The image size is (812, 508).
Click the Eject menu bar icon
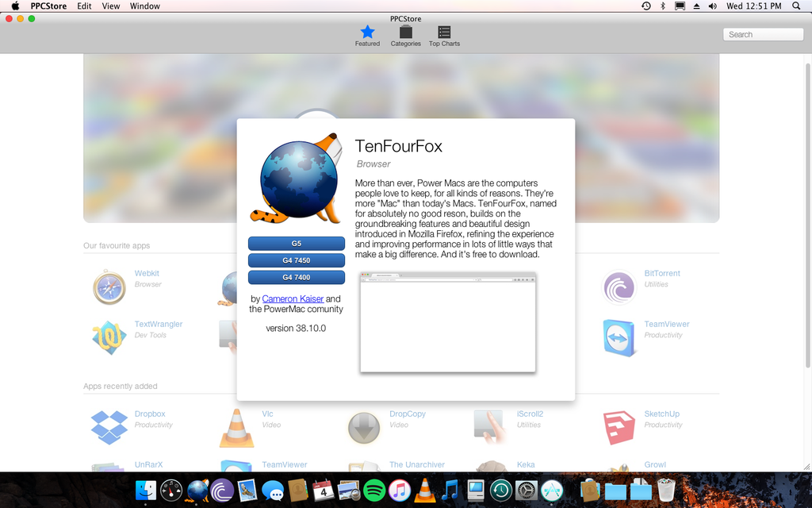696,6
